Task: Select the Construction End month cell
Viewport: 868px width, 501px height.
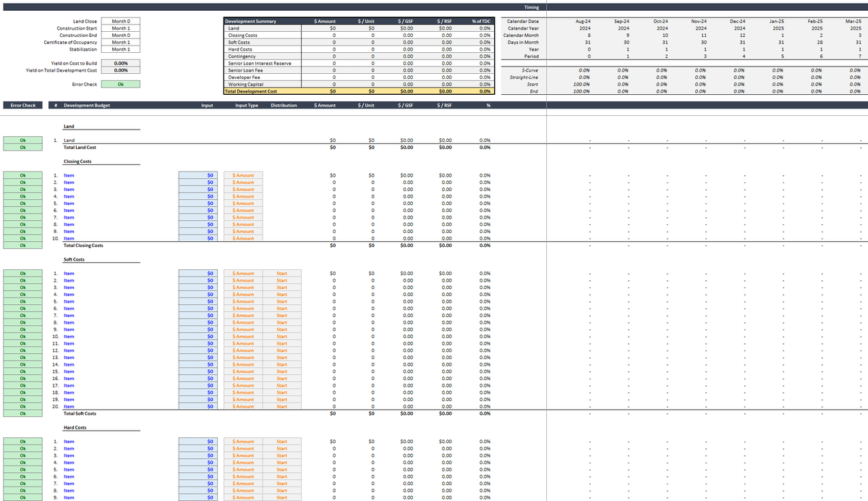Action: [x=121, y=35]
